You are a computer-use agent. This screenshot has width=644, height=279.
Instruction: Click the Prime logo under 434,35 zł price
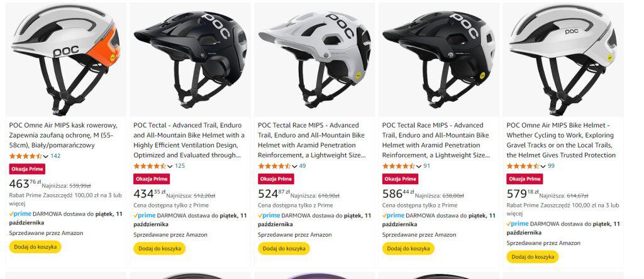tap(145, 216)
